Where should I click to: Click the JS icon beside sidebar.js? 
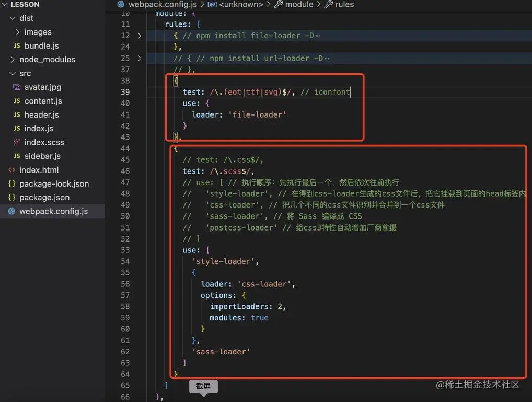pos(17,156)
